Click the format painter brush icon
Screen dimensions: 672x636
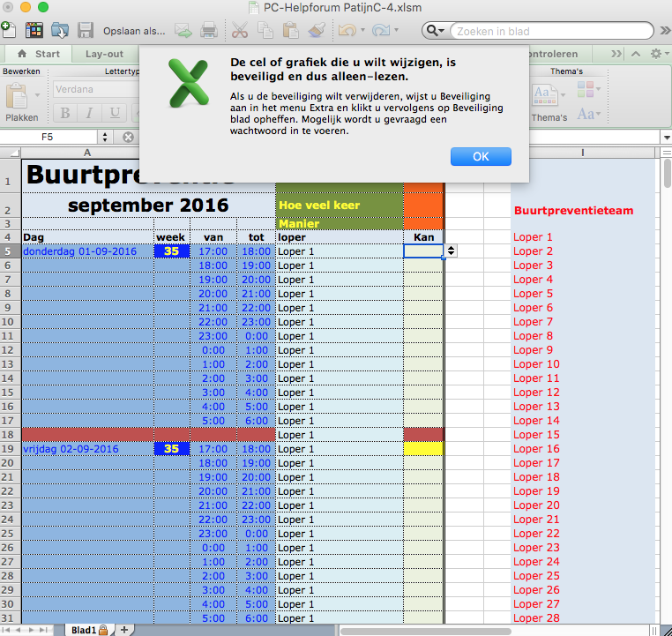[317, 30]
